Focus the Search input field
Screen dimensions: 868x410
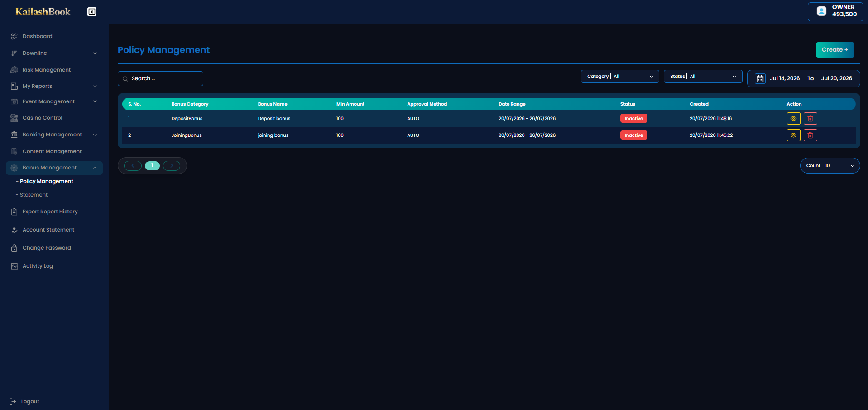(160, 79)
